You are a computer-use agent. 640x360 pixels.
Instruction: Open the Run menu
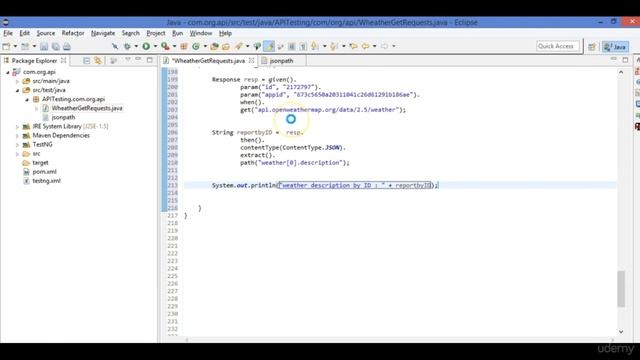tap(178, 33)
